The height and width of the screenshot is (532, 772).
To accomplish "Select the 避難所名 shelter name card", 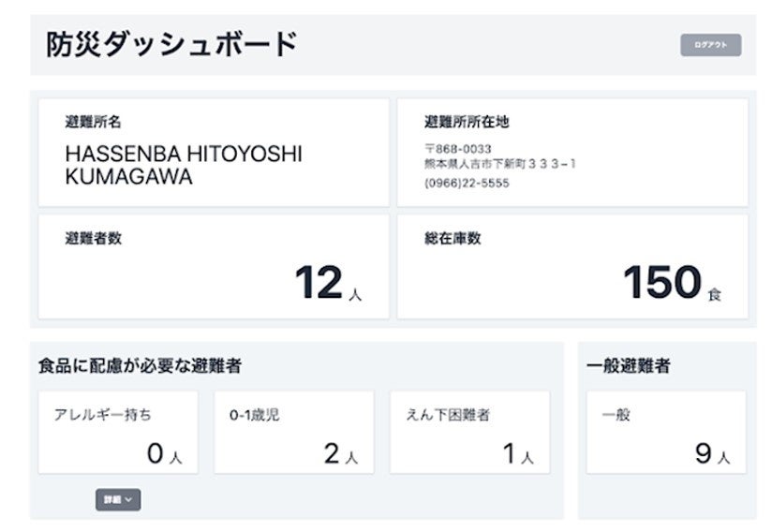I will [x=213, y=152].
